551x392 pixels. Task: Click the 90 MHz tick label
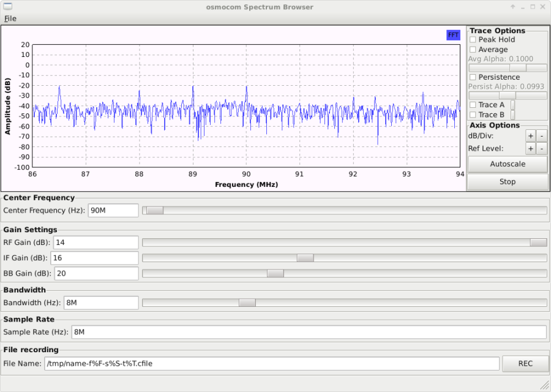pyautogui.click(x=246, y=174)
